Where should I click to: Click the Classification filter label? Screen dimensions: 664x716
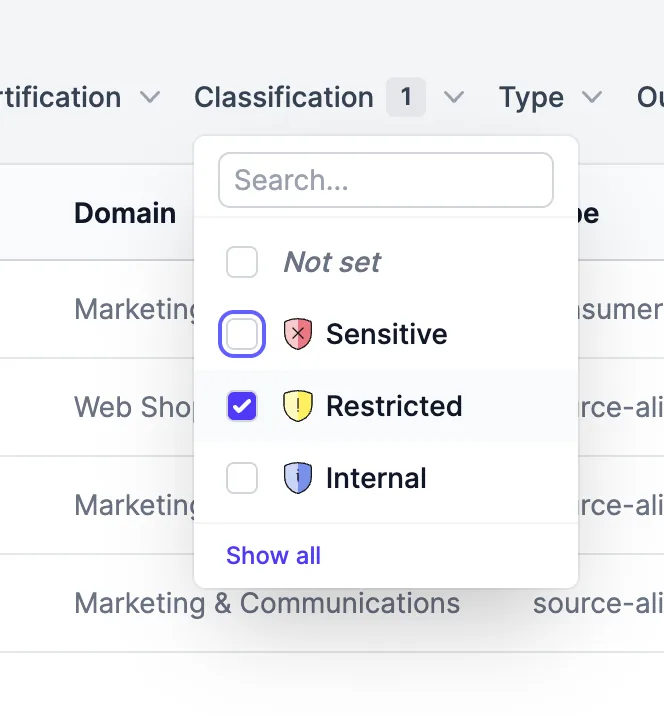(284, 97)
